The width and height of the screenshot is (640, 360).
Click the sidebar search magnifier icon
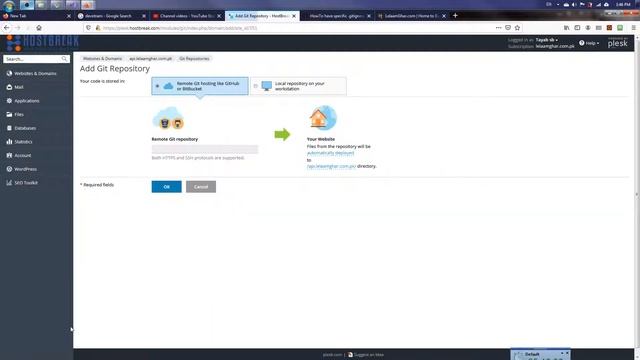(64, 59)
